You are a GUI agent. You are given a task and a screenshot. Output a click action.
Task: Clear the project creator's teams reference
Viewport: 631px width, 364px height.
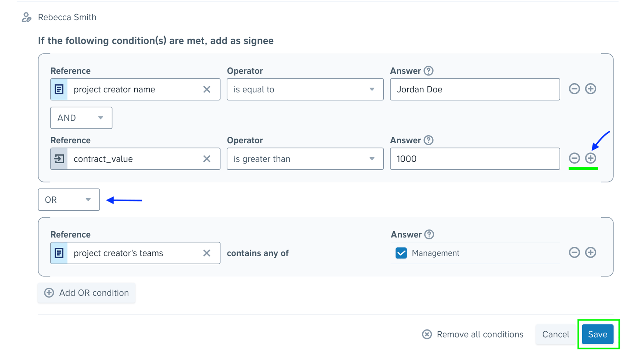point(207,253)
